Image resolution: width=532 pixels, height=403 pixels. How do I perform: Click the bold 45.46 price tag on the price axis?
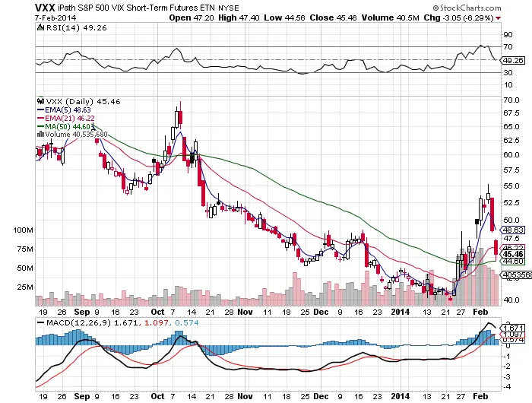pos(513,254)
